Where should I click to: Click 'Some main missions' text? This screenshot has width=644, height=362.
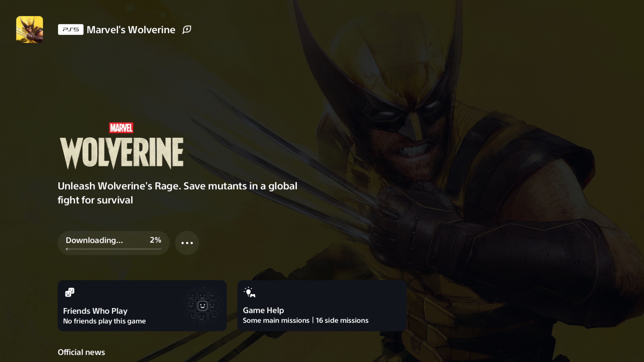[x=276, y=320]
